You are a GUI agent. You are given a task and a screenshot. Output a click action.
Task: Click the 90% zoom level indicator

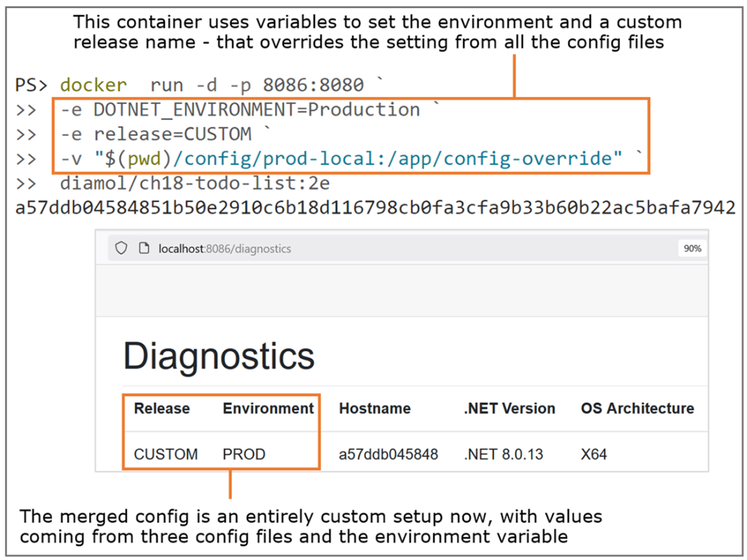pos(692,248)
